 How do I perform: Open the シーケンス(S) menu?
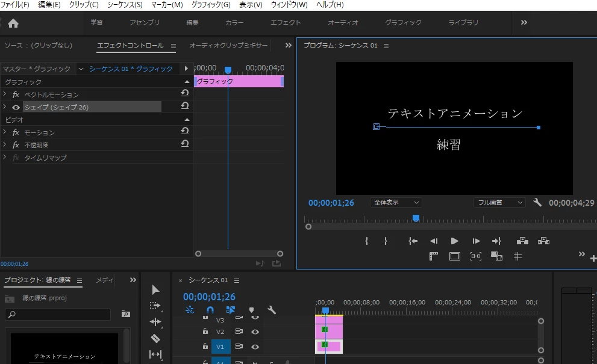(x=125, y=5)
